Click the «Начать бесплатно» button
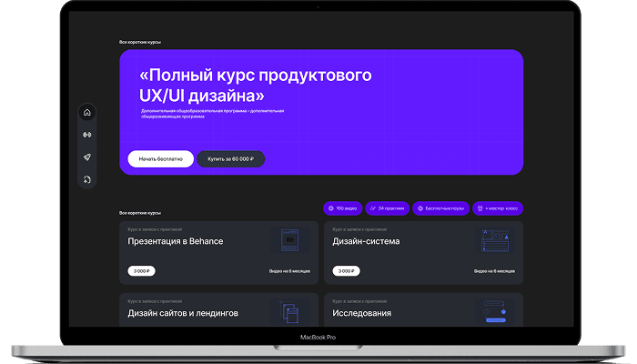 coord(160,159)
